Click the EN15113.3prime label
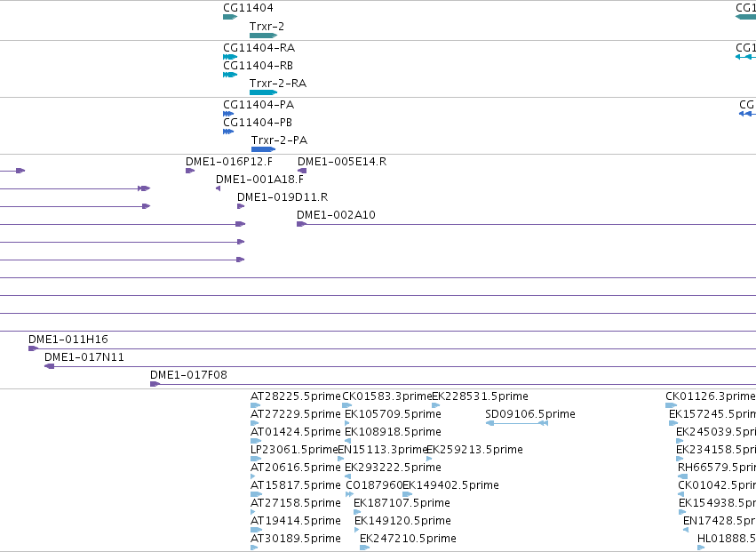 (383, 450)
